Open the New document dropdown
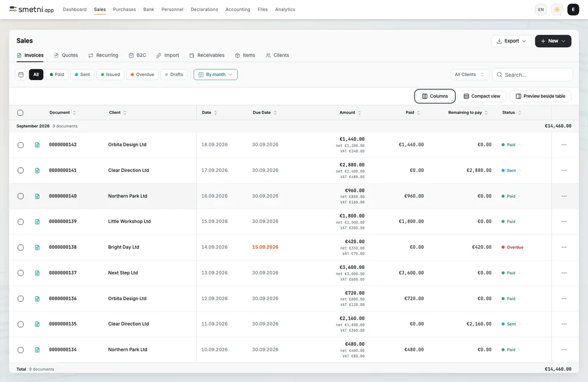 tap(552, 41)
